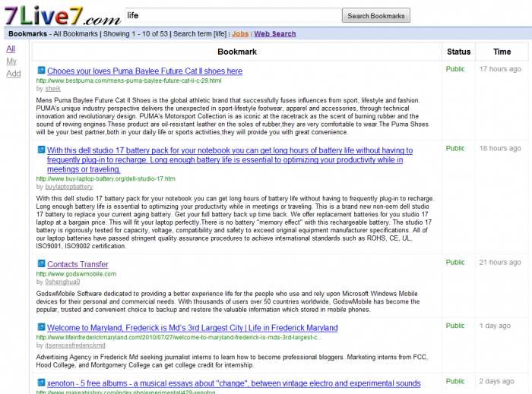Click the lifeinfrederickmaryland.com URL text

coord(179,337)
